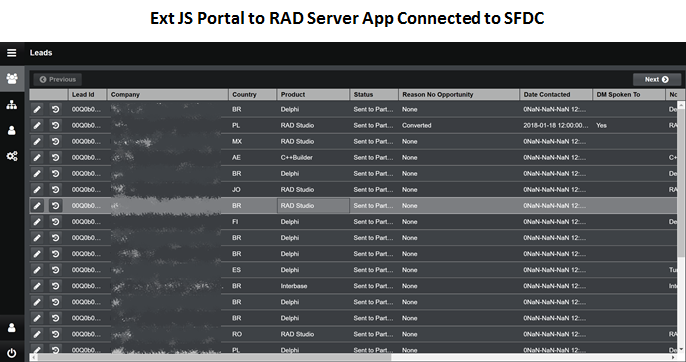Revert the Interbase lead row
This screenshot has height=362, width=686.
[56, 286]
